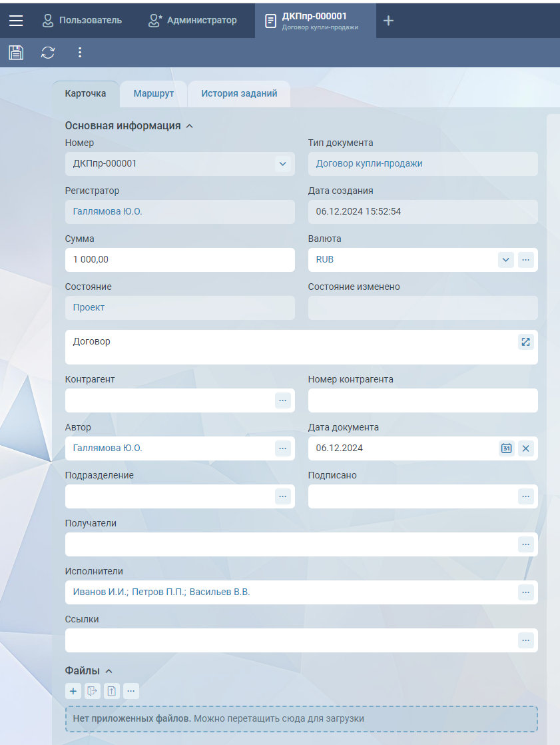Open a new tab with plus icon

389,21
